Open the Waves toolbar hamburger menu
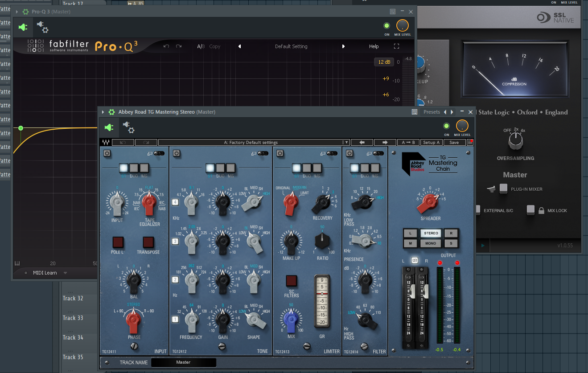Viewport: 588px width, 373px height. click(470, 143)
